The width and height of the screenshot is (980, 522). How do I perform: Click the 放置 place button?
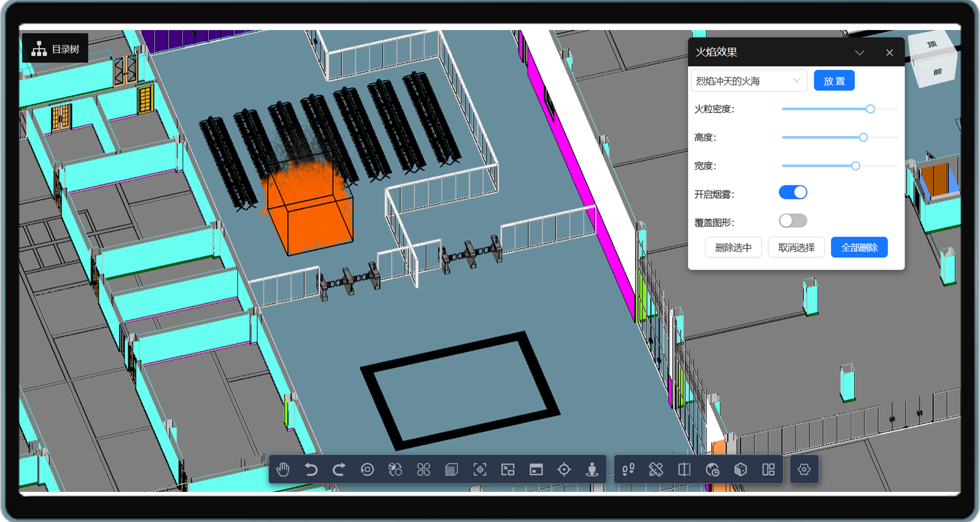(834, 81)
